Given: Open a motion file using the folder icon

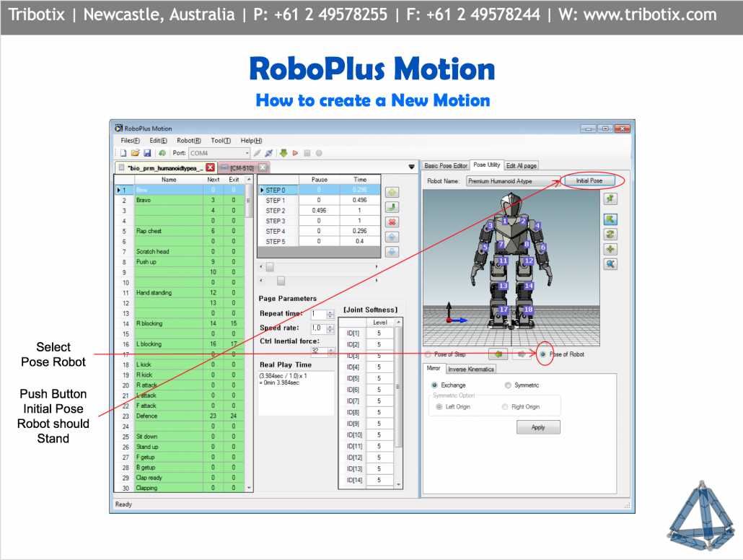Looking at the screenshot, I should (x=137, y=153).
